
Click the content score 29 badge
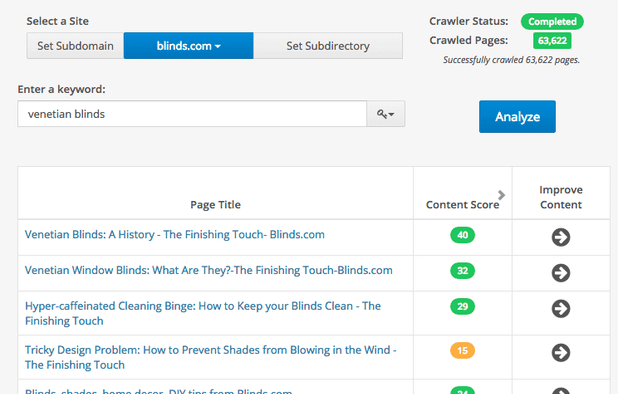[x=462, y=307]
